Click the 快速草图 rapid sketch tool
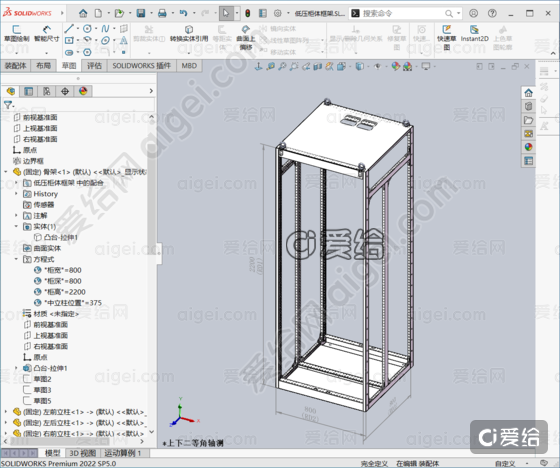Viewport: 560px width, 468px height. (x=446, y=38)
